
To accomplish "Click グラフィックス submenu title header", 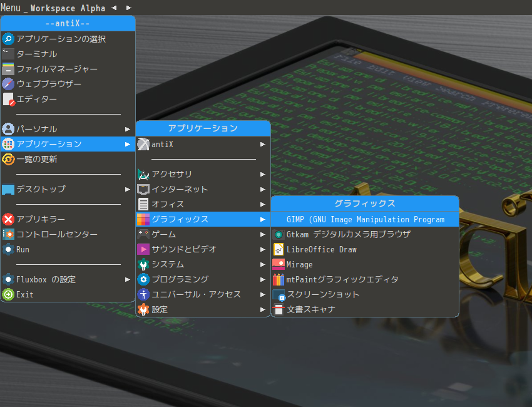I will (365, 203).
